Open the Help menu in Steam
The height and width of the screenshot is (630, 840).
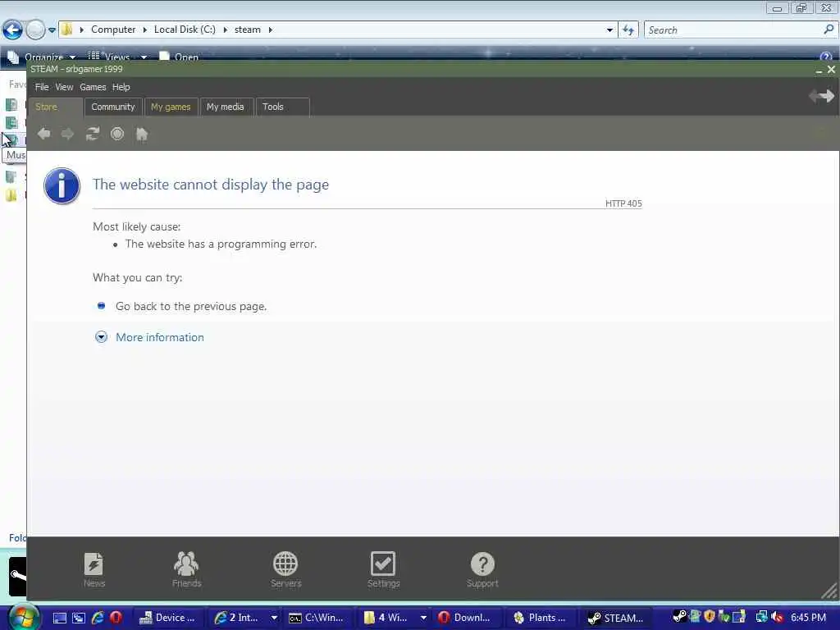coord(121,87)
